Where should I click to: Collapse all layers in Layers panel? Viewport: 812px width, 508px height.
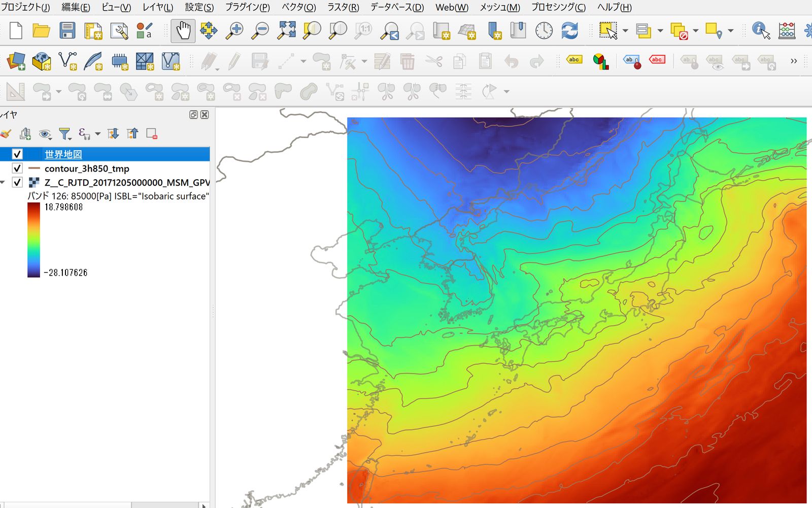coord(132,133)
